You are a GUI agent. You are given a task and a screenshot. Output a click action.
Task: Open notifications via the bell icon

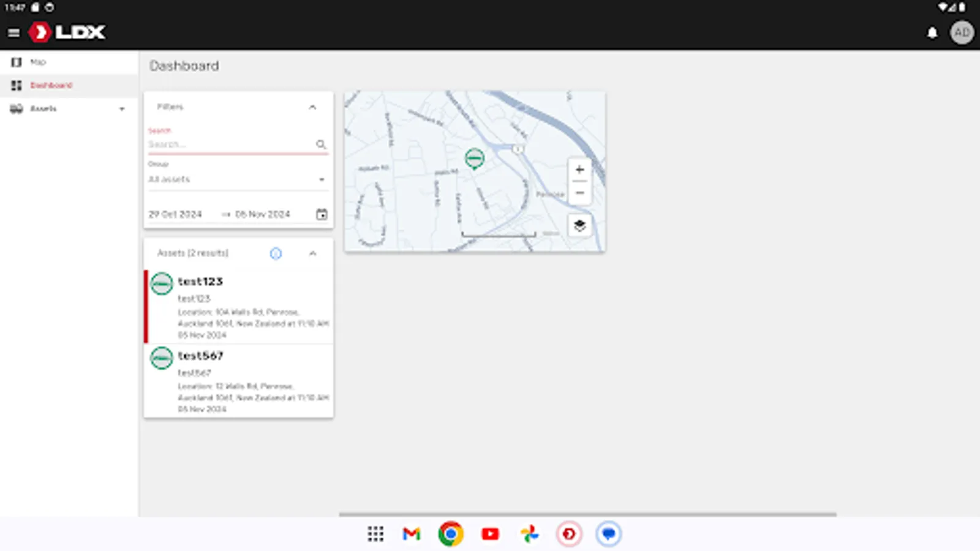932,32
